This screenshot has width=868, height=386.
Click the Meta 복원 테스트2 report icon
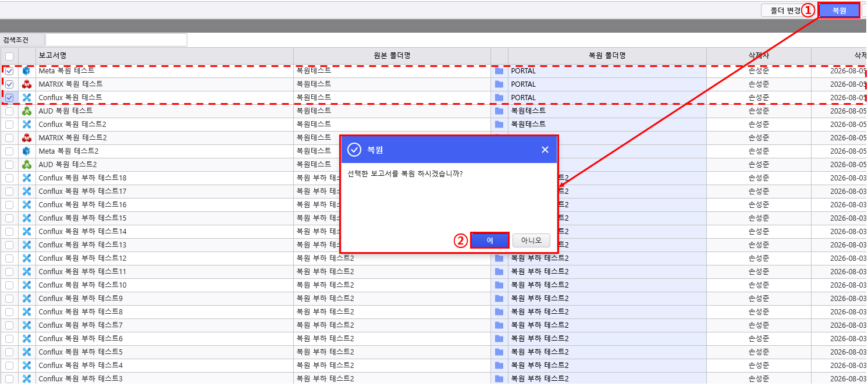26,151
